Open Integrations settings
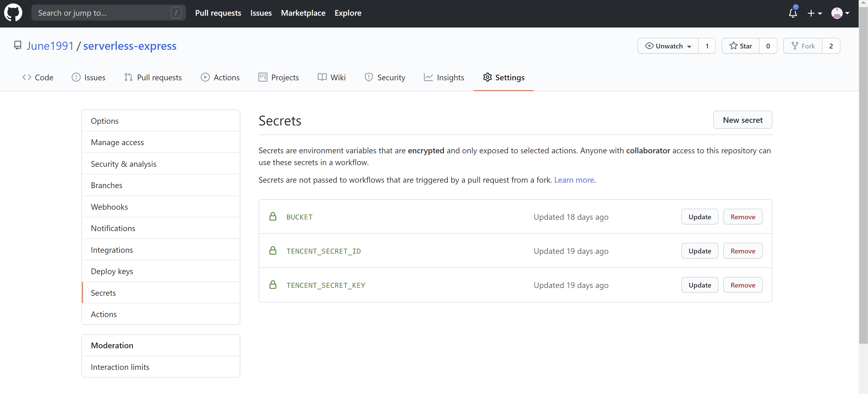Viewport: 868px width, 394px height. click(161, 250)
